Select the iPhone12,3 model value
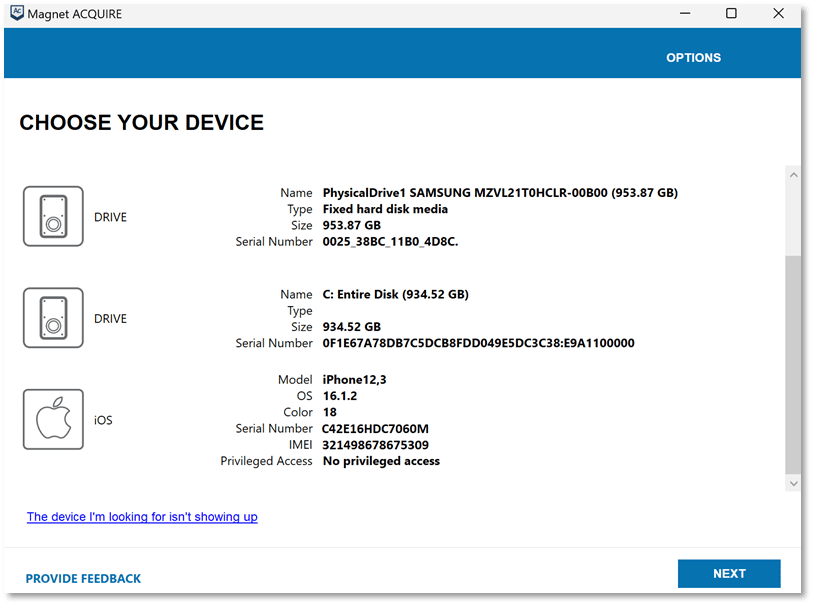This screenshot has width=814, height=606. point(354,380)
